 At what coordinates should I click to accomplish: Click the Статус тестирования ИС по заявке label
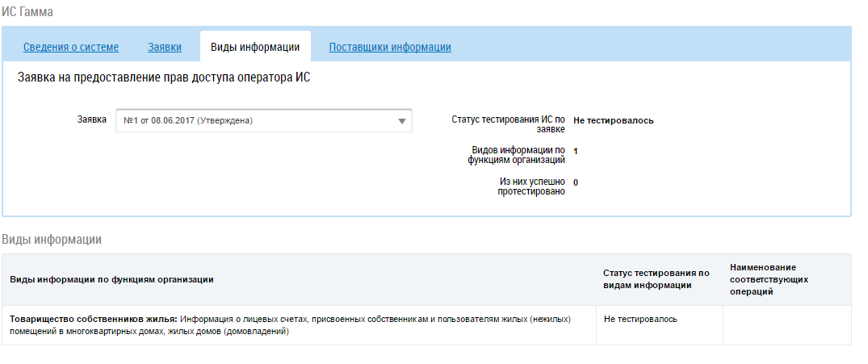tap(508, 123)
